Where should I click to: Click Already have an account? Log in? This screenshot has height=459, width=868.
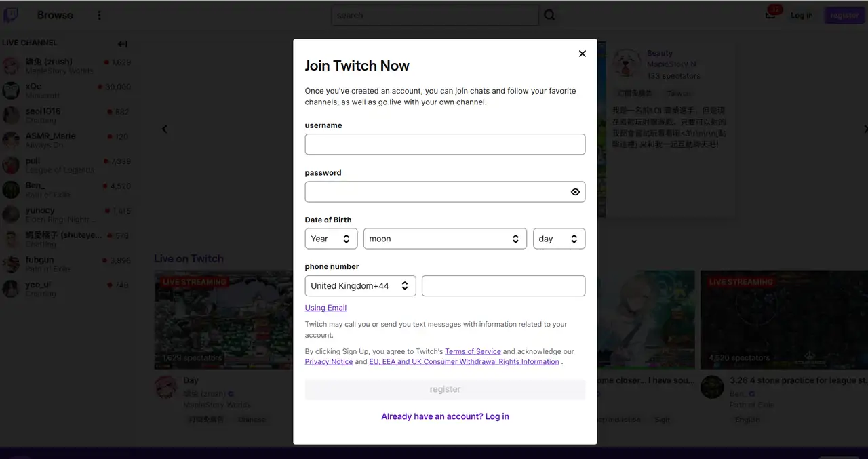(x=445, y=416)
